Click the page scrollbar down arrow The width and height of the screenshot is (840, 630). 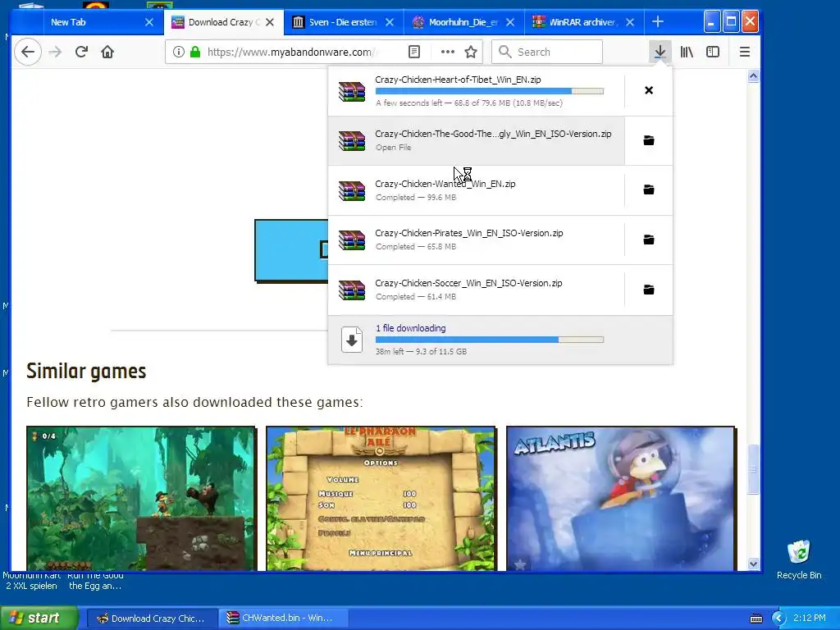pos(753,564)
